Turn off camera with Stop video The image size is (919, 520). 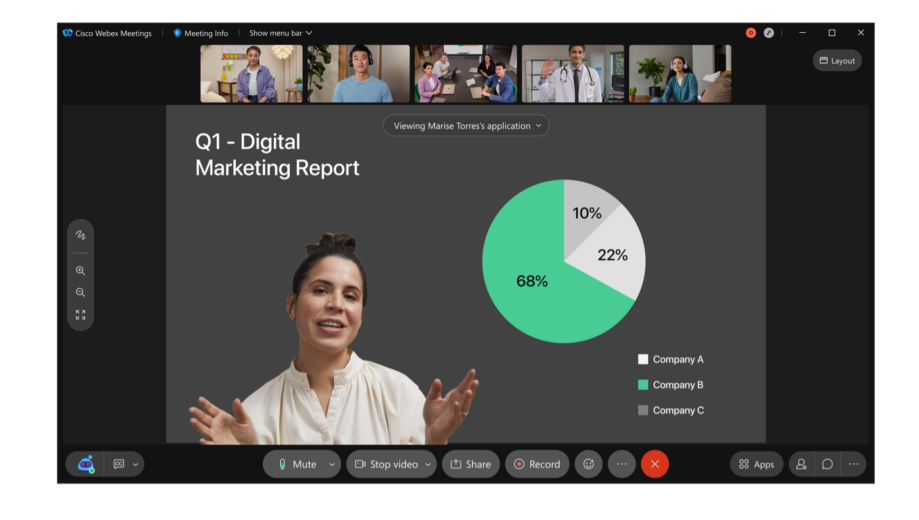pos(385,464)
